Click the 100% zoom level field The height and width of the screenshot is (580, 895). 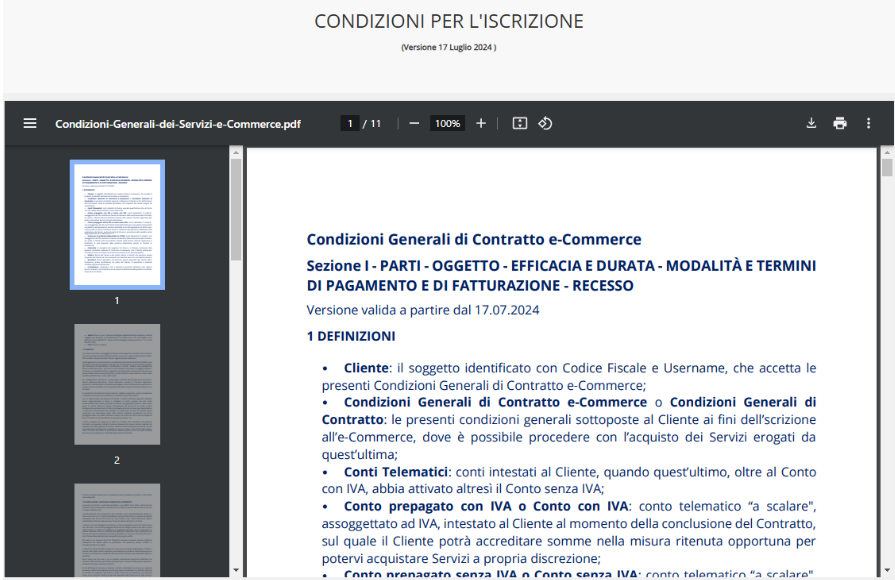(447, 123)
